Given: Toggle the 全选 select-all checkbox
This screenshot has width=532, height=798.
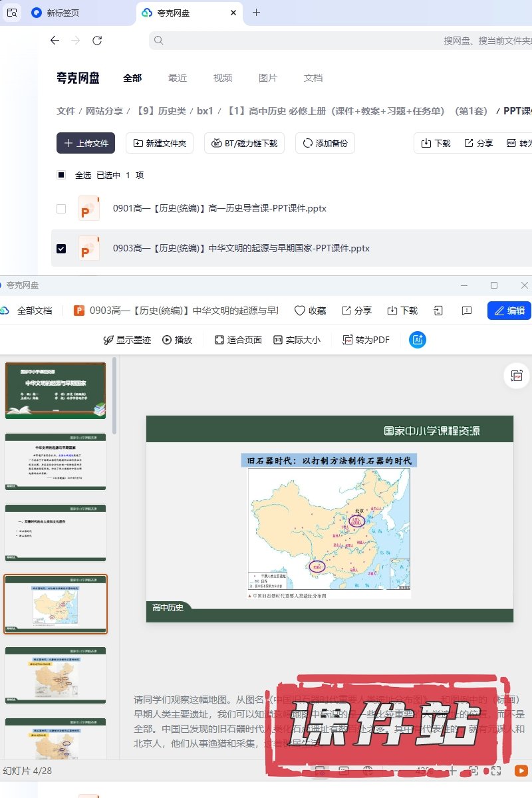Looking at the screenshot, I should coord(61,176).
